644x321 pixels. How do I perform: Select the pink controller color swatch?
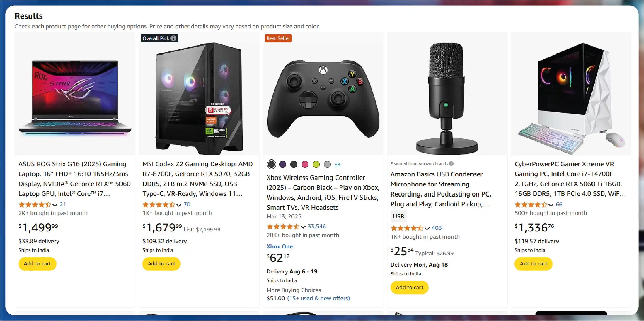click(x=305, y=164)
